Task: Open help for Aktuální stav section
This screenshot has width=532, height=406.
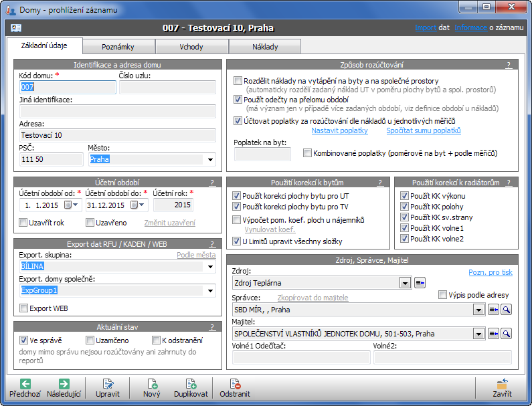Action: click(x=212, y=327)
